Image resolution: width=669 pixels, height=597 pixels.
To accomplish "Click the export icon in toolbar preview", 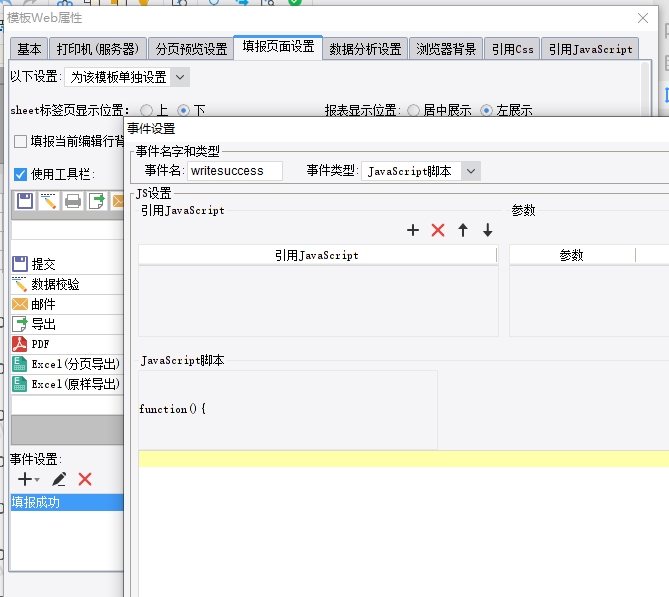I will pyautogui.click(x=96, y=201).
